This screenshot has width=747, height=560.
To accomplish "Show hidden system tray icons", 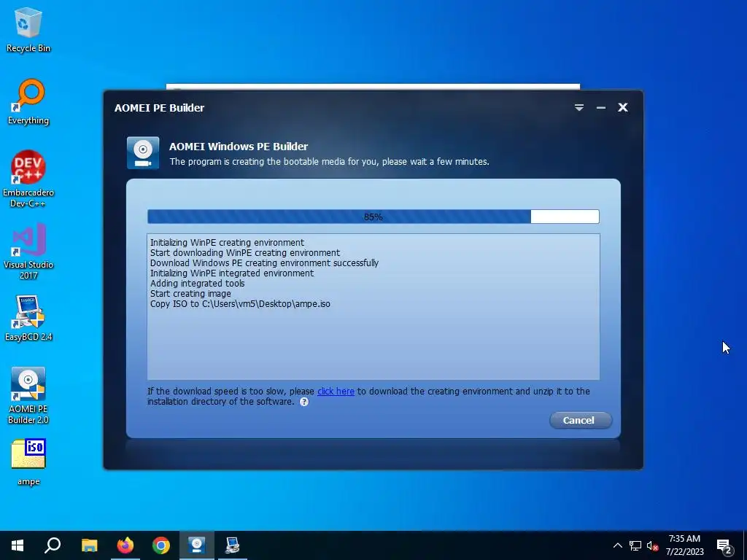I will pos(617,545).
